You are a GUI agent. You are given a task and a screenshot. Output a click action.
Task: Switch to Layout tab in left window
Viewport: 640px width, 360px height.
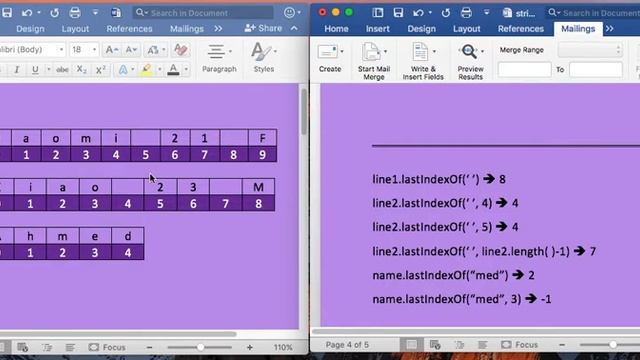75,29
